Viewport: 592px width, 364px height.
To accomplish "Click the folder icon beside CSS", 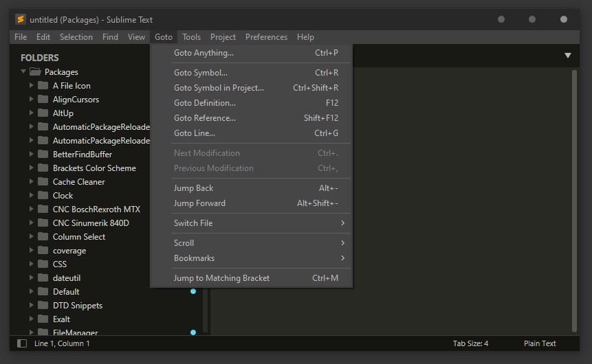I will click(43, 264).
